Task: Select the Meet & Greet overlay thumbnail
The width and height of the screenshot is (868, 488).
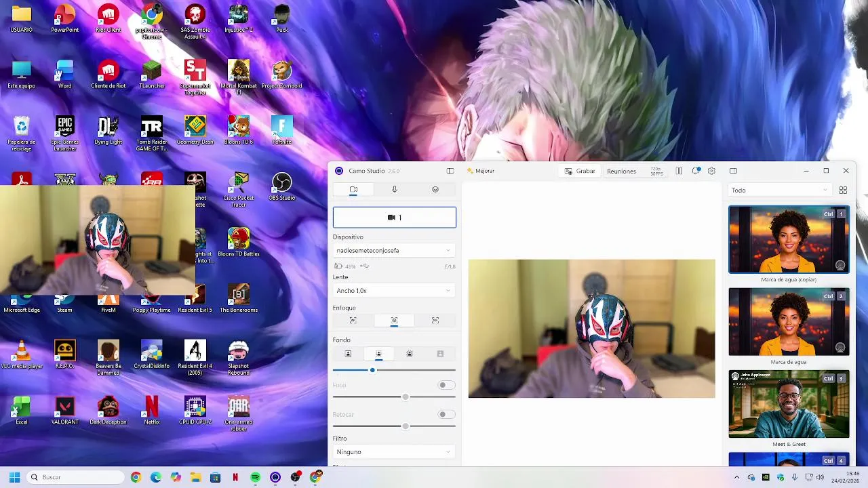Action: [789, 404]
